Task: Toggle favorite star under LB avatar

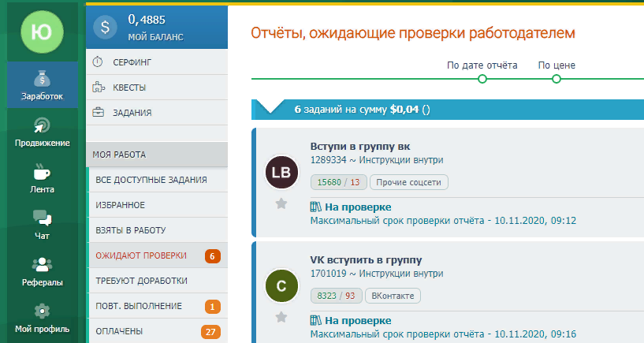Action: pos(281,203)
